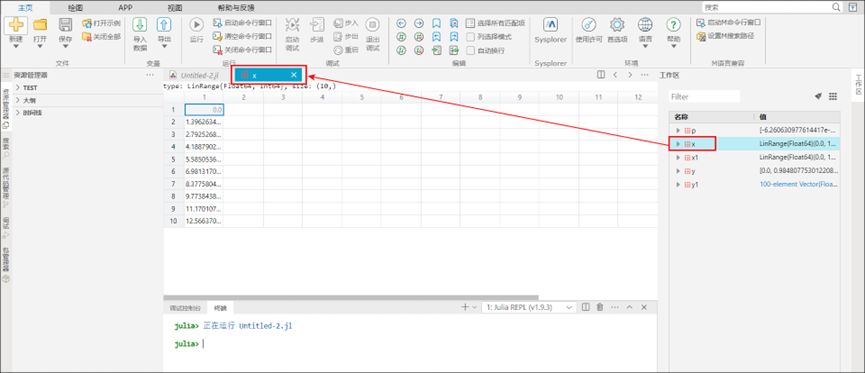Click the toggle bookmark icon in 编辑 group
The width and height of the screenshot is (865, 373).
(436, 23)
